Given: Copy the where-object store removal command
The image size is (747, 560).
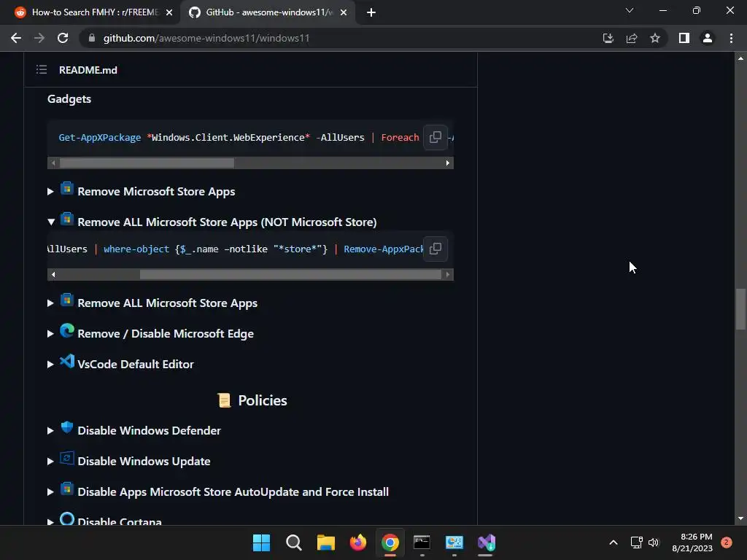Looking at the screenshot, I should (x=435, y=249).
